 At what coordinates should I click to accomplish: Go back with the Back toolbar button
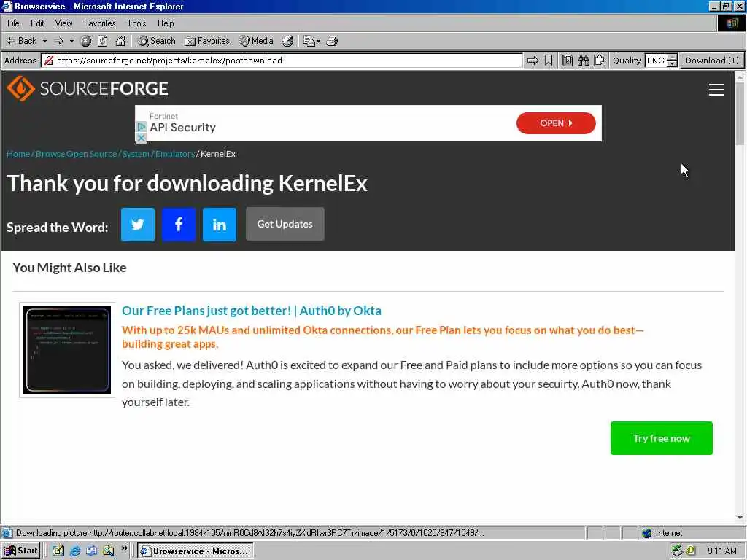click(x=21, y=41)
